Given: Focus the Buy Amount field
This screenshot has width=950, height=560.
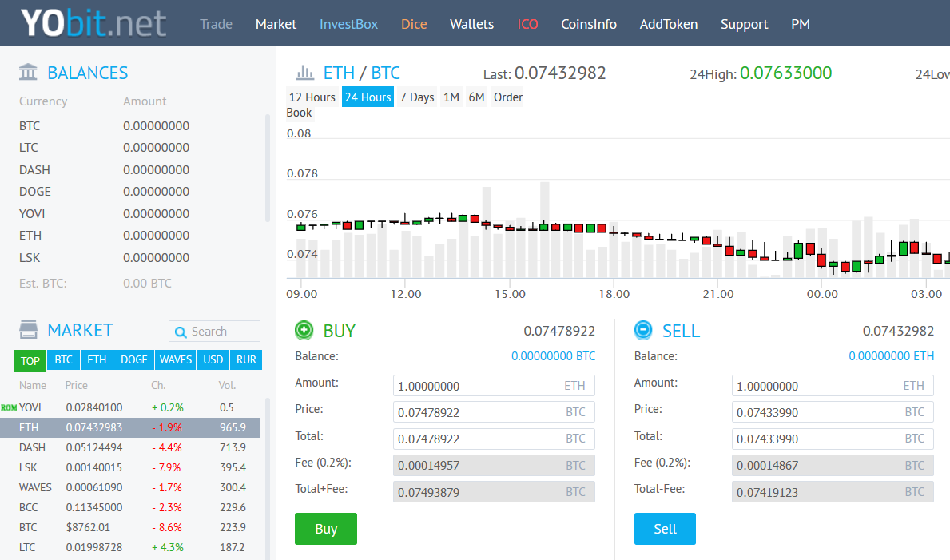Looking at the screenshot, I should [494, 386].
